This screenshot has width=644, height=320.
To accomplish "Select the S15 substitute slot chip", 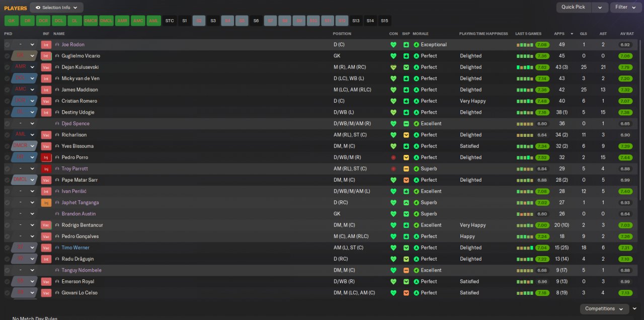I will (x=384, y=21).
